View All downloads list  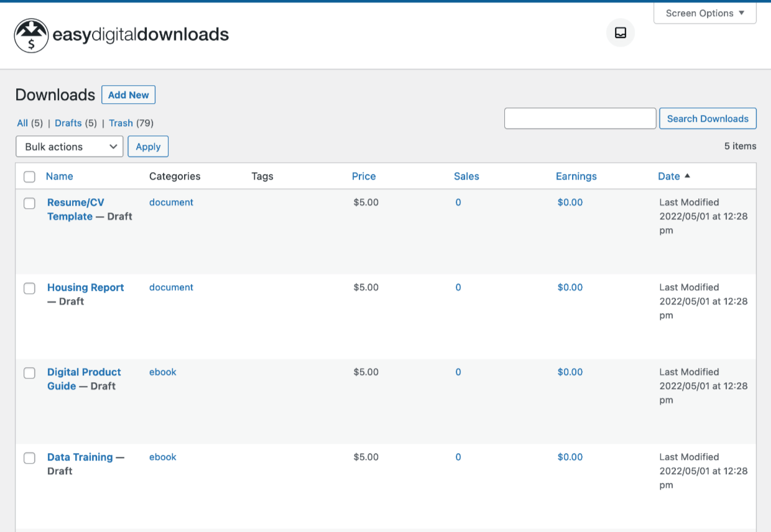[x=22, y=122]
